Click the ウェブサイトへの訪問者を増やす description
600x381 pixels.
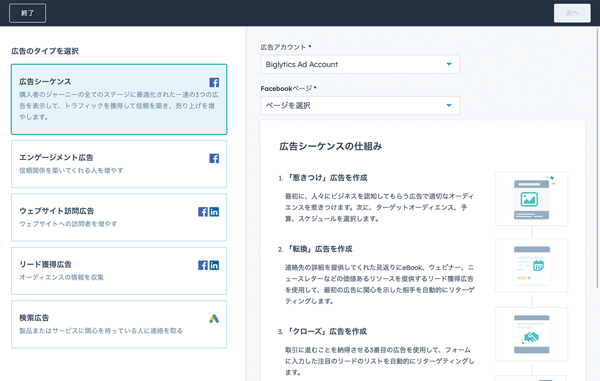coord(68,224)
